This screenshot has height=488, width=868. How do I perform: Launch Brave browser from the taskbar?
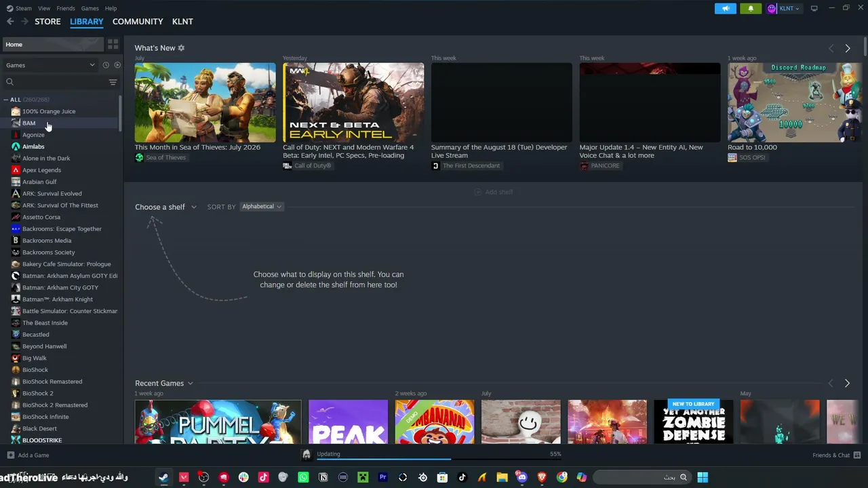pos(542,477)
